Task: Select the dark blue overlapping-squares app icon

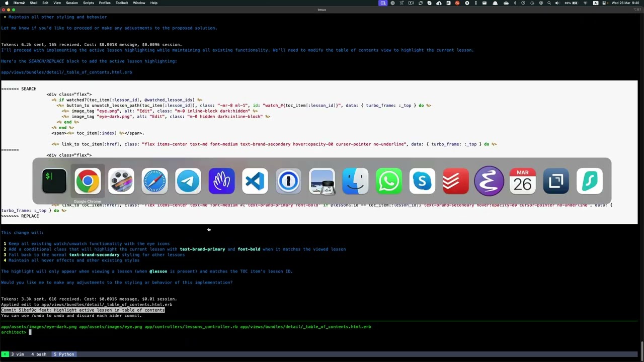Action: (556, 181)
